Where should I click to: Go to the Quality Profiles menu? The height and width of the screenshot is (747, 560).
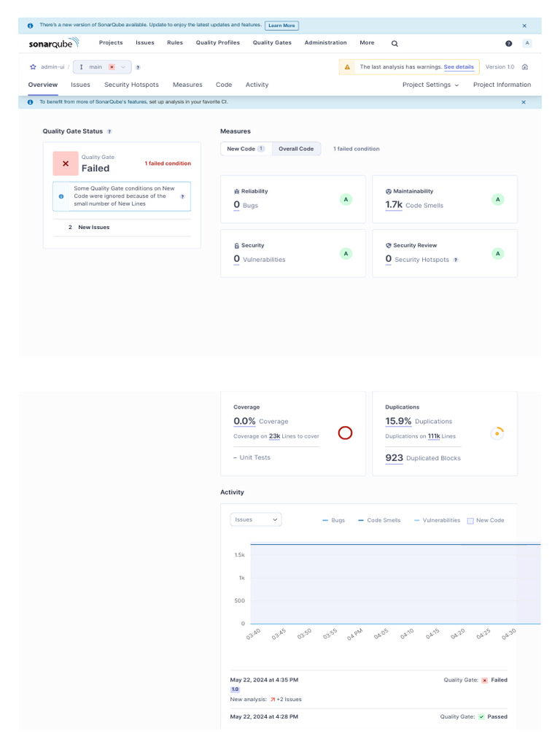[x=217, y=43]
